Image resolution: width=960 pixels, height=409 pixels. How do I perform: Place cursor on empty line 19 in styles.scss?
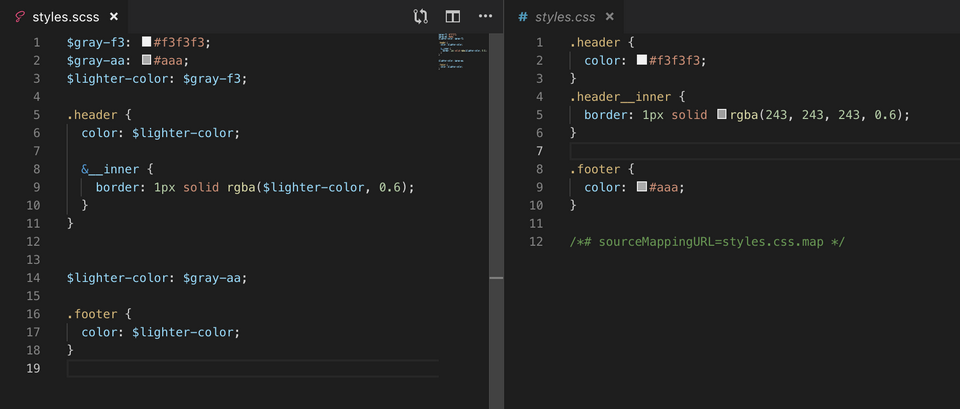pyautogui.click(x=250, y=369)
